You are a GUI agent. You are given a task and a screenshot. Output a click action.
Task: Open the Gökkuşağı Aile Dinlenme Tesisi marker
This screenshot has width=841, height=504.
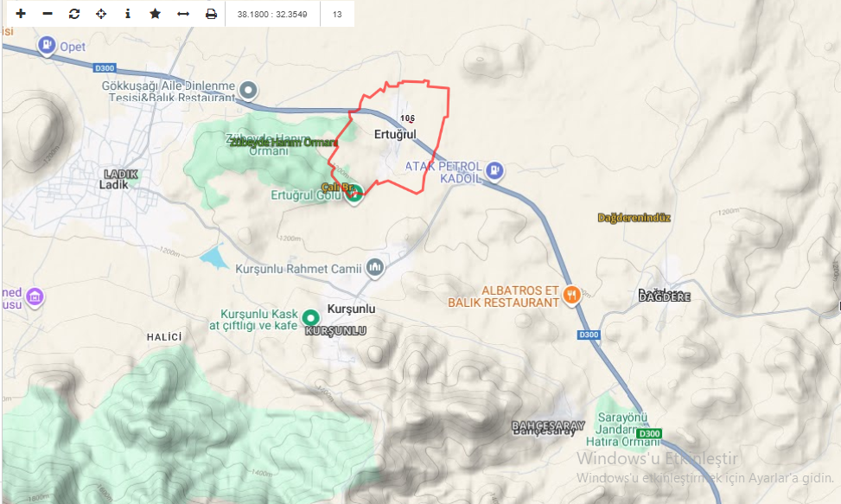coord(248,91)
